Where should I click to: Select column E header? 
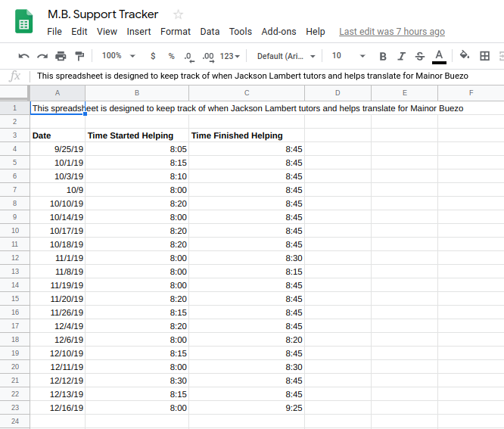(404, 93)
